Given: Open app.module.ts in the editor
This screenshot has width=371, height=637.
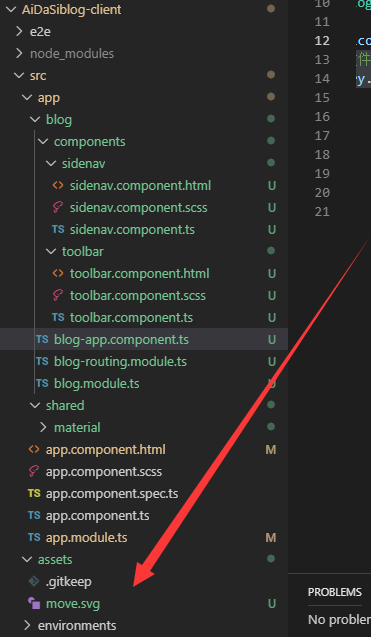Looking at the screenshot, I should click(x=87, y=538).
